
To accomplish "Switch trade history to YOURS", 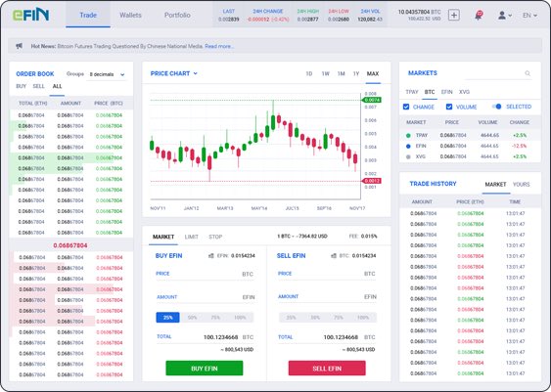I will point(521,184).
